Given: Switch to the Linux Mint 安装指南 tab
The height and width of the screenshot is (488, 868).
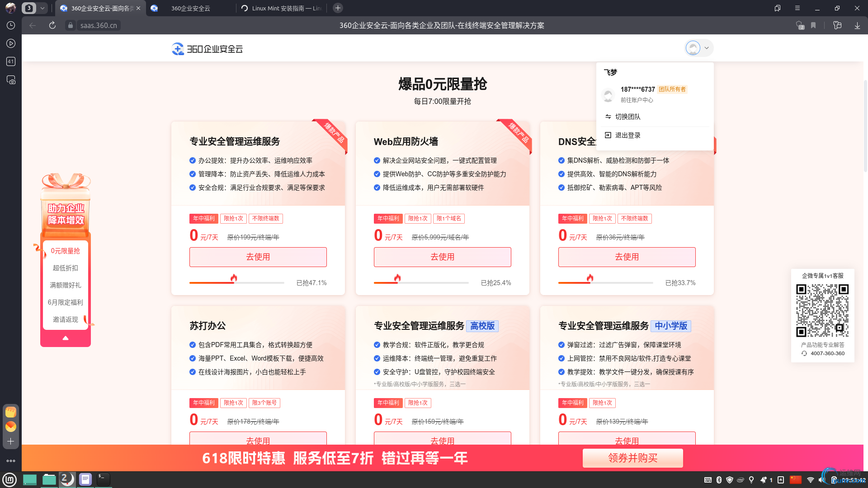Looking at the screenshot, I should 282,8.
